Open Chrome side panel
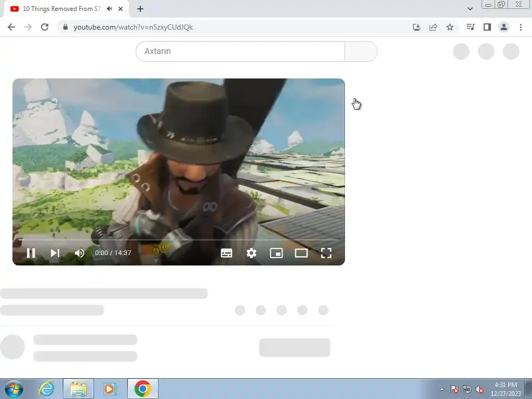532x399 pixels. click(x=487, y=27)
